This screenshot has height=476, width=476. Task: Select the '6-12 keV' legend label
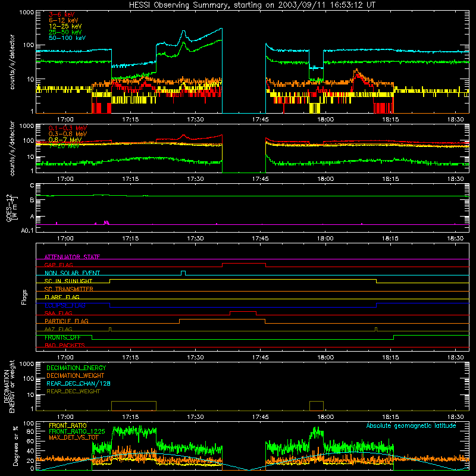point(64,20)
